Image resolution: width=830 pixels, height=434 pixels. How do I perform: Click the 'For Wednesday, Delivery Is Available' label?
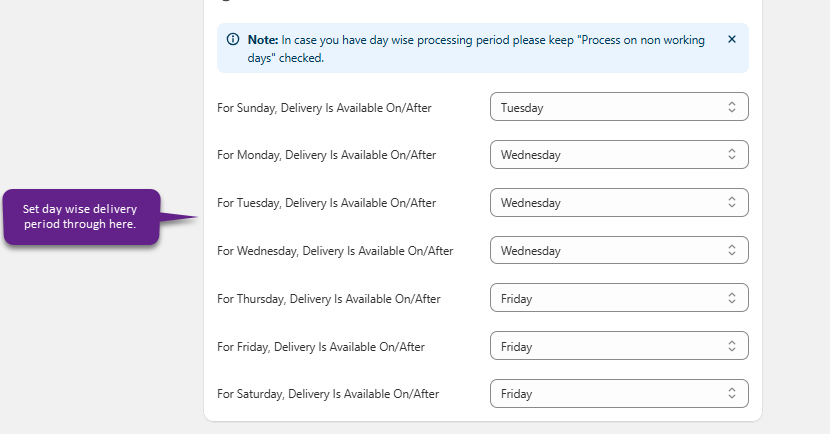(x=335, y=251)
